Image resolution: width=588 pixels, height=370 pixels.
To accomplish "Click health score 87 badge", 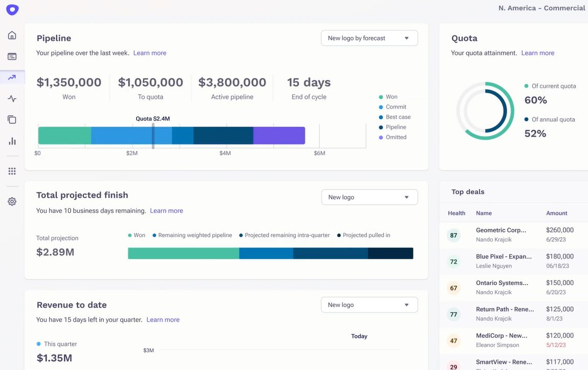I will click(454, 235).
